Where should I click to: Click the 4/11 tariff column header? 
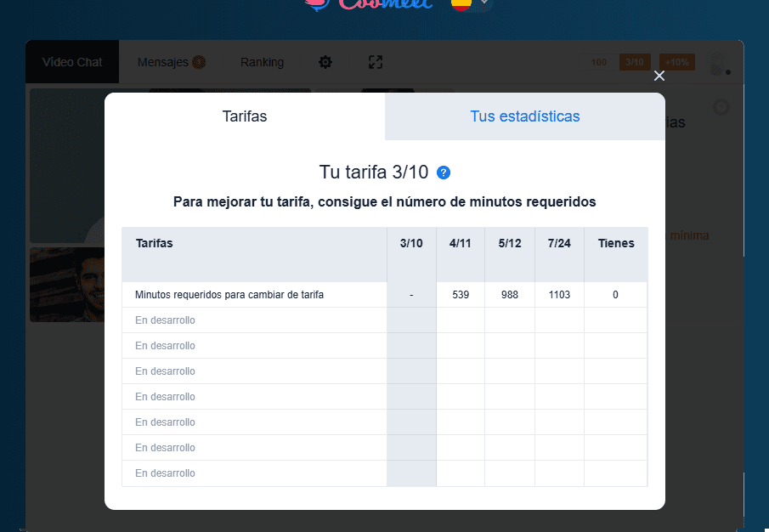click(x=460, y=243)
